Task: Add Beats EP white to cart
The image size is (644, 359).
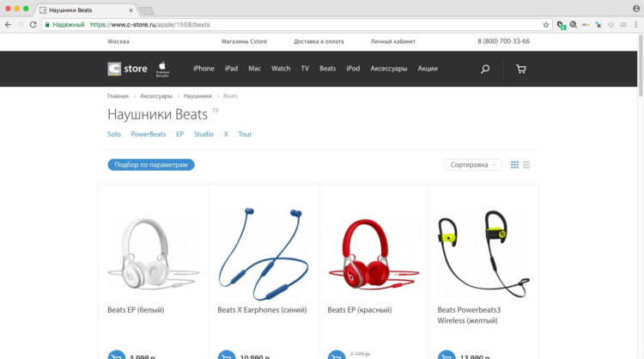Action: pyautogui.click(x=117, y=356)
